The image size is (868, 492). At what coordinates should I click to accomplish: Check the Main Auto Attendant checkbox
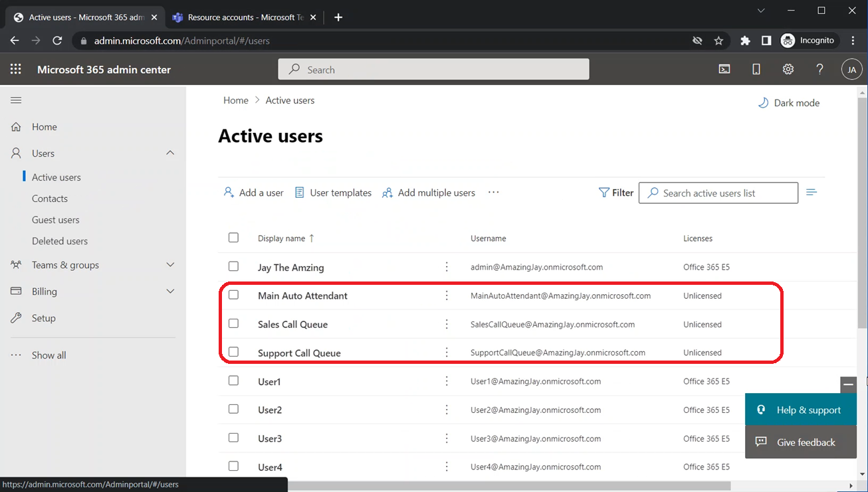coord(233,295)
